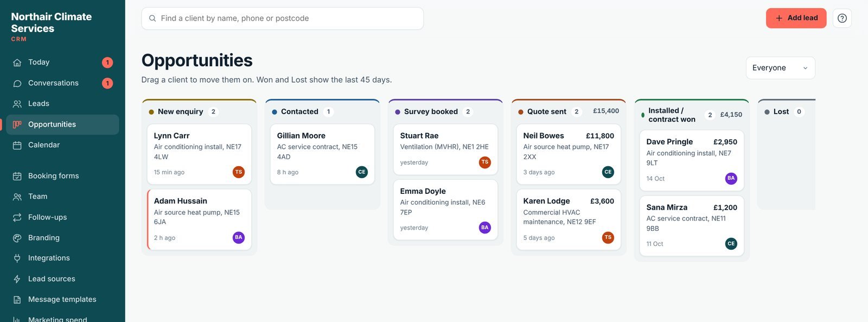Open the Emma Doyle opportunity card
Viewport: 868px width, 322px height.
click(445, 210)
